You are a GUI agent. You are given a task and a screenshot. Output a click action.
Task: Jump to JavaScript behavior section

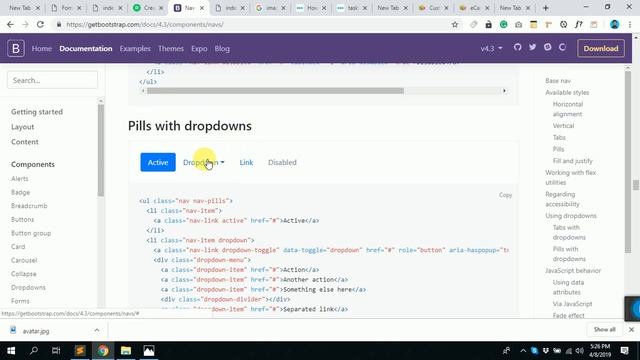coord(573,271)
